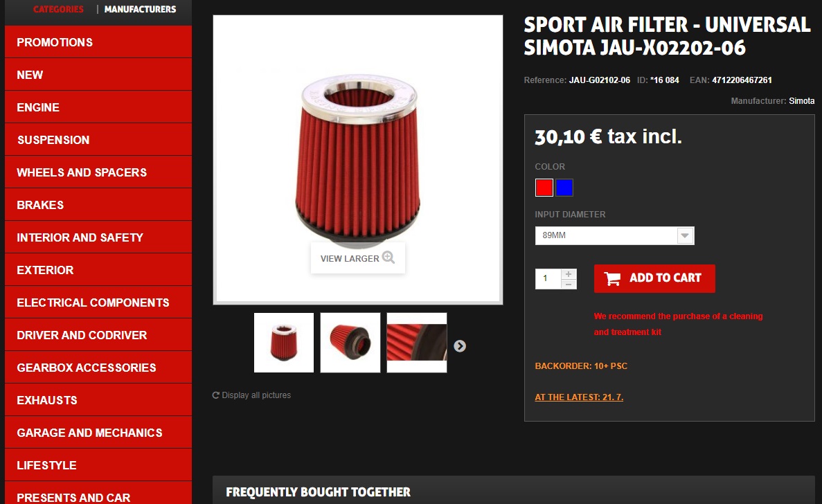Select the second angled filter thumbnail
This screenshot has height=504, width=822.
click(x=350, y=343)
